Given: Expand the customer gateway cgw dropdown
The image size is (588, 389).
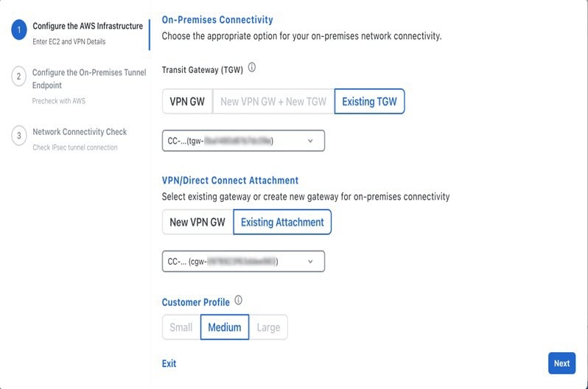Looking at the screenshot, I should [x=243, y=261].
